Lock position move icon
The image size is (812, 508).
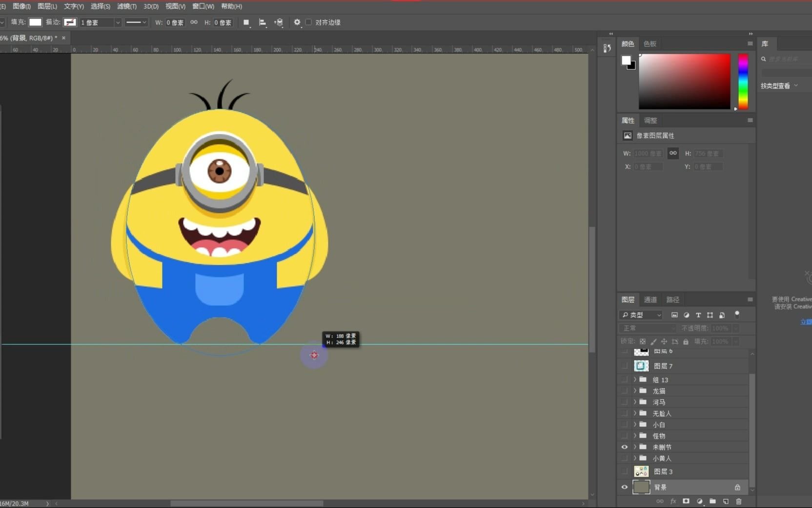664,341
